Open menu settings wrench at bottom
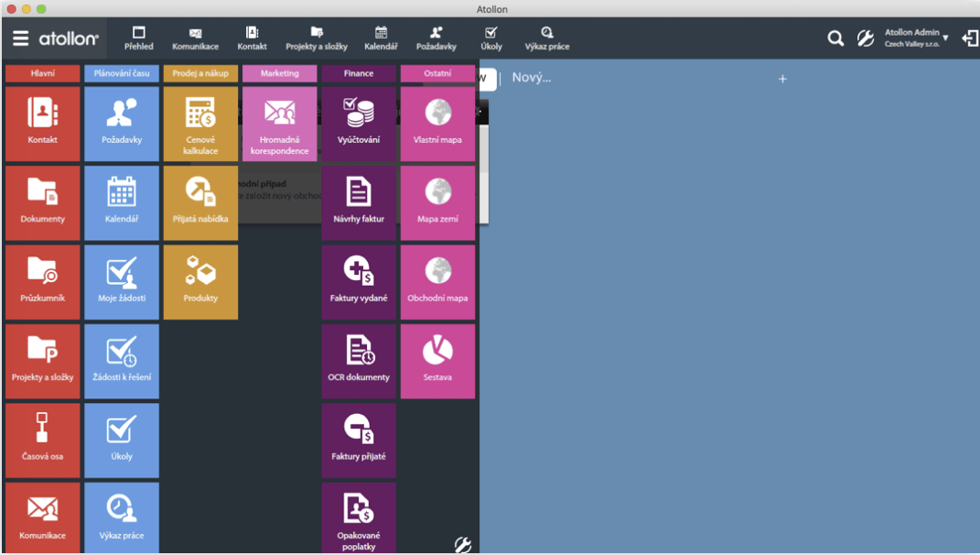The height and width of the screenshot is (555, 980). click(463, 545)
